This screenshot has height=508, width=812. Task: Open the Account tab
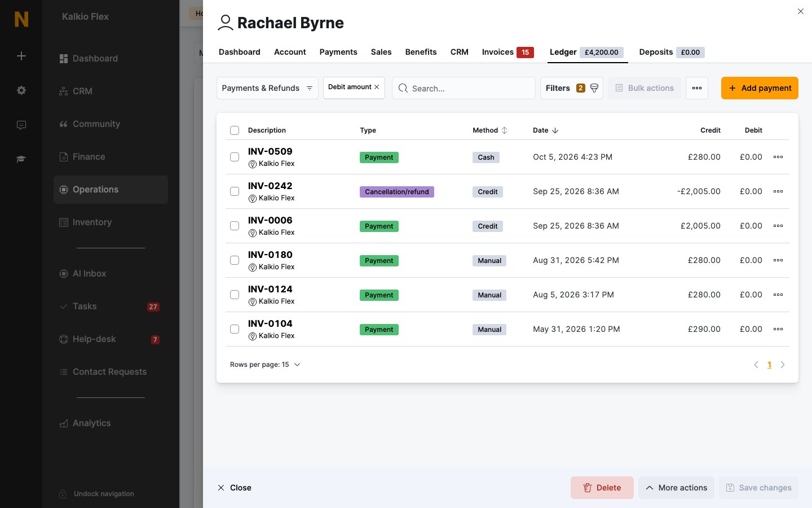290,52
